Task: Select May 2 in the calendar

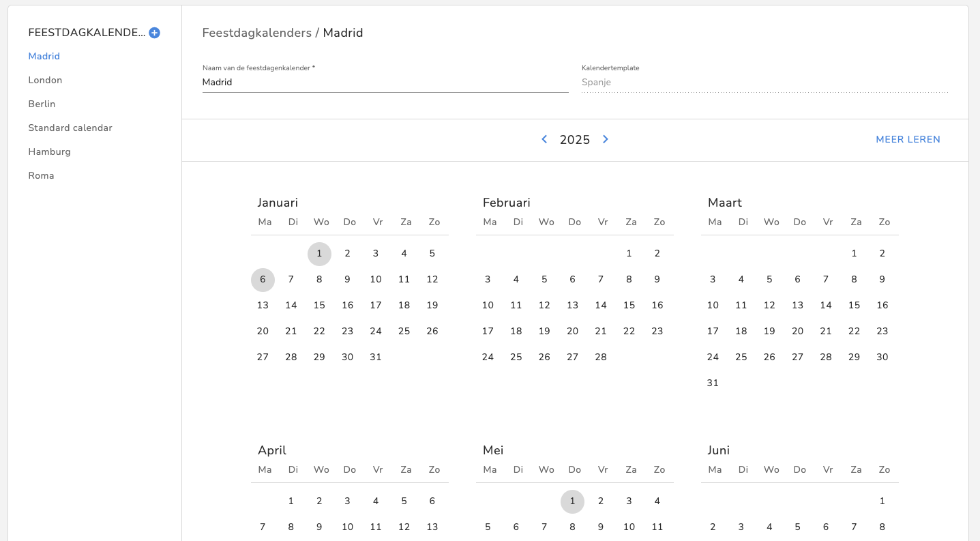Action: pos(601,501)
